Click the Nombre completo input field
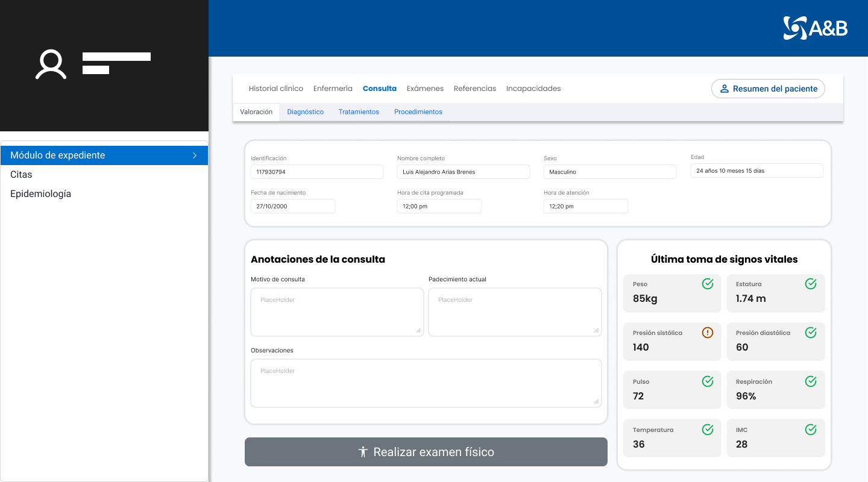This screenshot has width=868, height=482. [464, 172]
